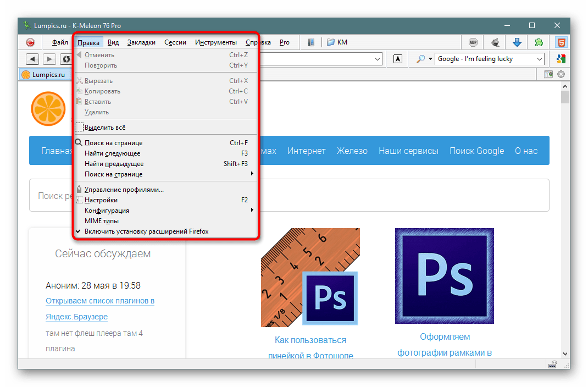Screen dimensions: 588x387
Task: Click the ruler and Photoshop thumbnail image
Action: coord(310,278)
